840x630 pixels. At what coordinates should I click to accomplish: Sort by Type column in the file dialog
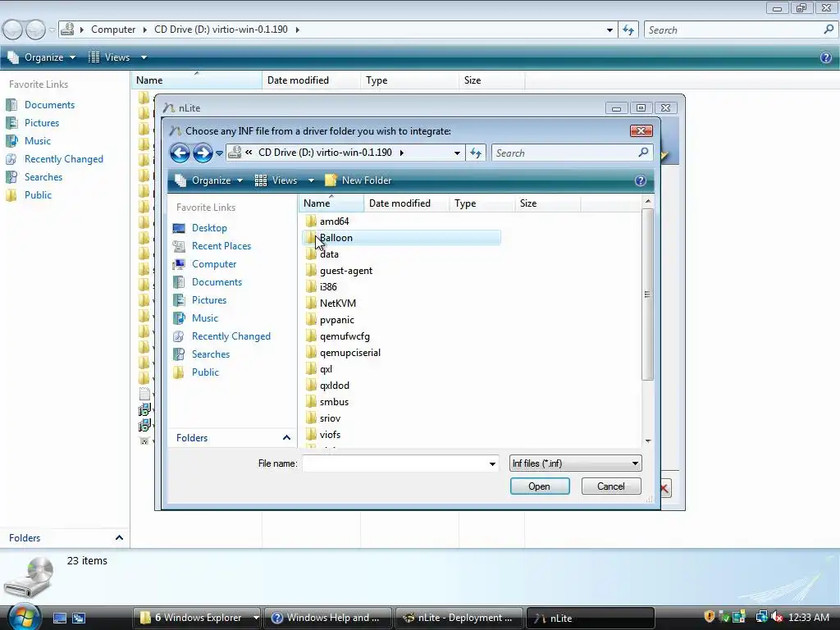pos(482,203)
